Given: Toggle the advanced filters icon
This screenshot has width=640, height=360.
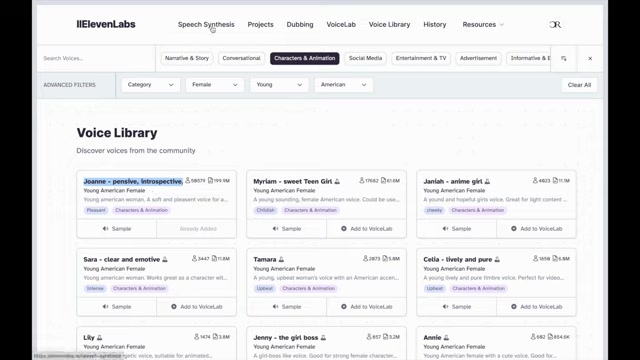Looking at the screenshot, I should pyautogui.click(x=564, y=58).
